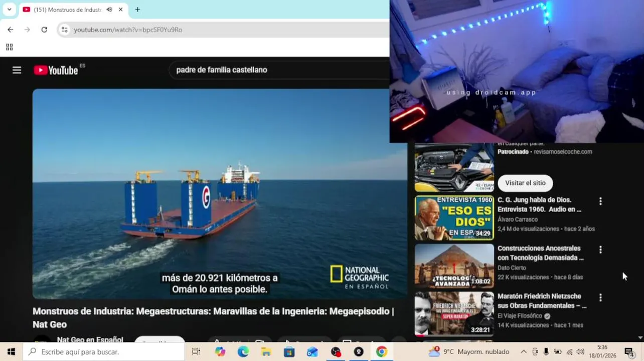Pause the ship video player
The height and width of the screenshot is (361, 644).
[x=220, y=194]
